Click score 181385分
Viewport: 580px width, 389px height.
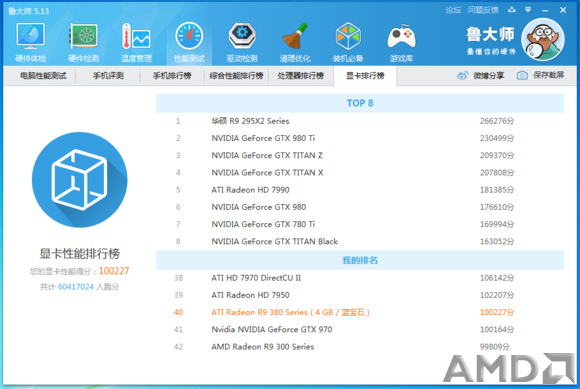tap(497, 190)
